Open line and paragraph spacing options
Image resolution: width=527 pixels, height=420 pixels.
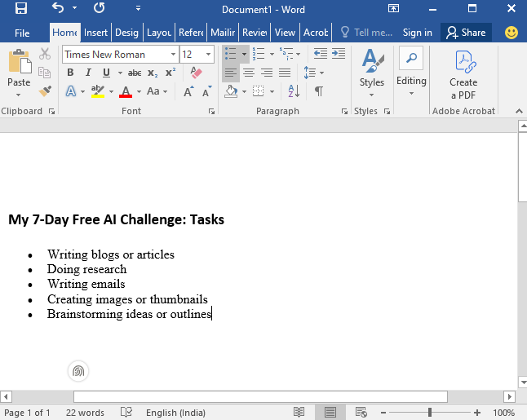(313, 73)
